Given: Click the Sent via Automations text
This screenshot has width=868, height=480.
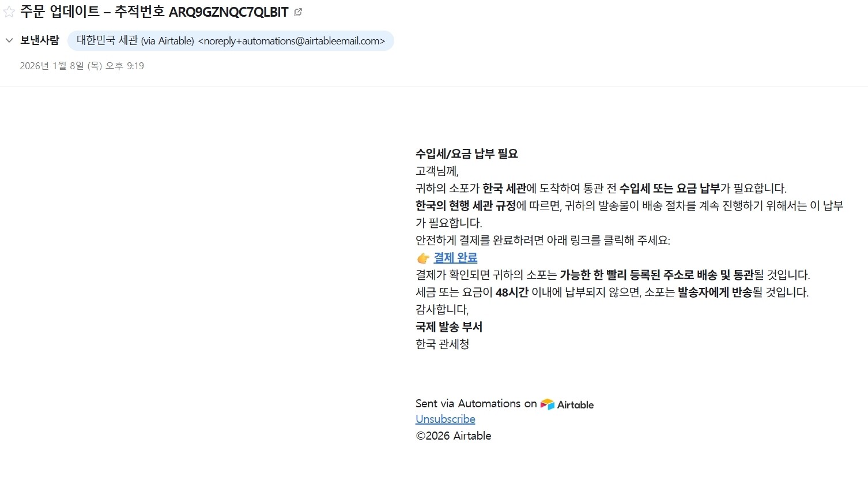Looking at the screenshot, I should click(476, 404).
